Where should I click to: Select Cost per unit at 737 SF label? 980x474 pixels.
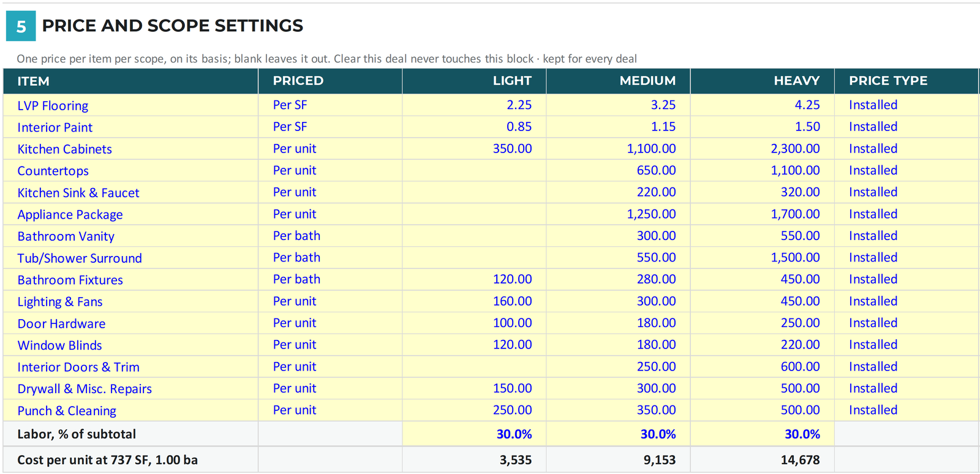(x=107, y=460)
